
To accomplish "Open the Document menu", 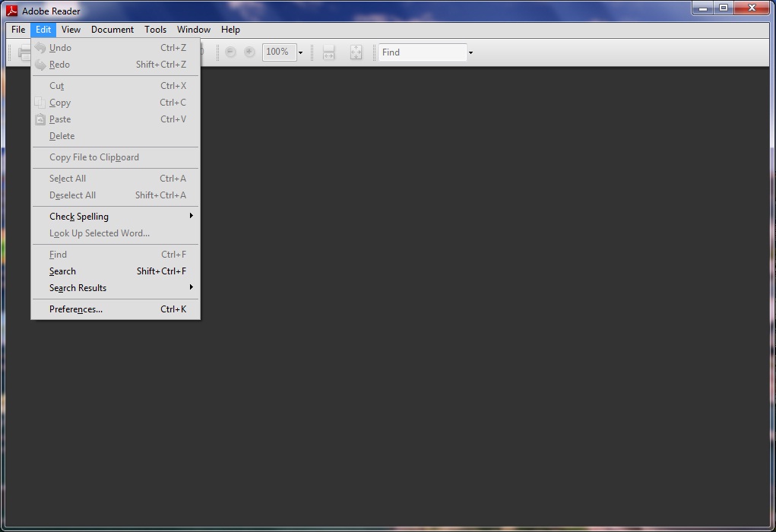I will 112,30.
